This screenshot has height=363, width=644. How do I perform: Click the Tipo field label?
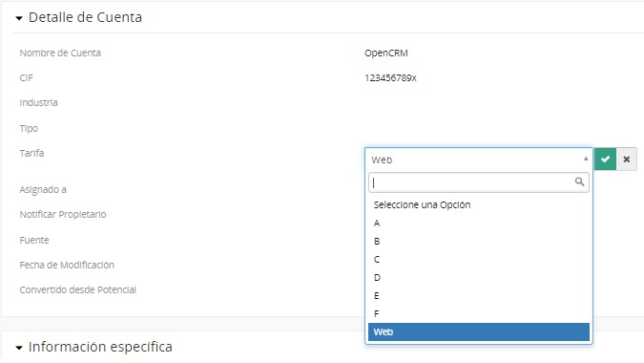[x=29, y=128]
